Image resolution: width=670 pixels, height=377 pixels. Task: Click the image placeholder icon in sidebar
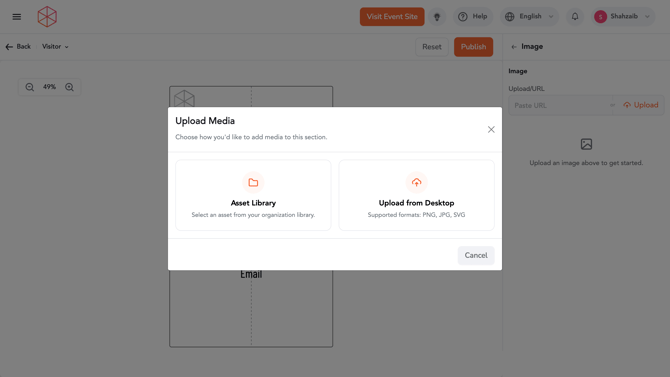pyautogui.click(x=586, y=144)
